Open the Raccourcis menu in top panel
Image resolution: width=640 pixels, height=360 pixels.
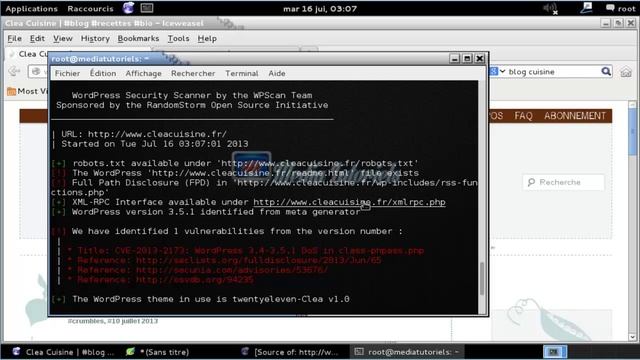[x=90, y=9]
